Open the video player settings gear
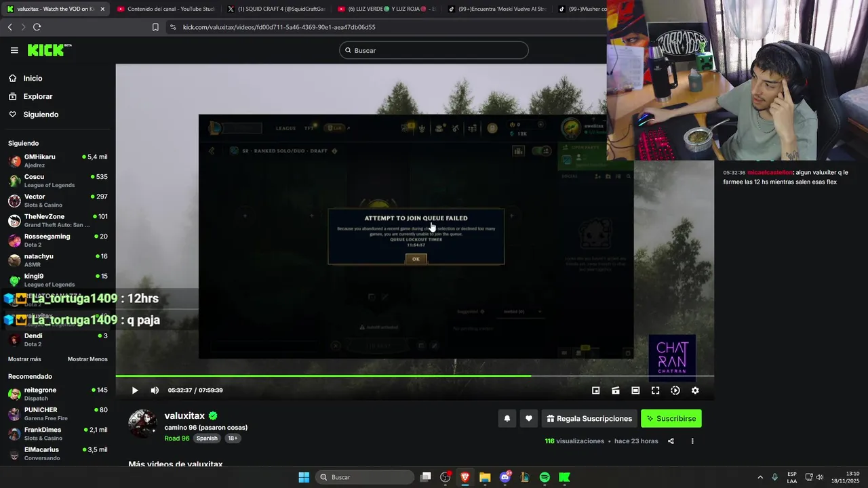868x488 pixels. point(695,390)
